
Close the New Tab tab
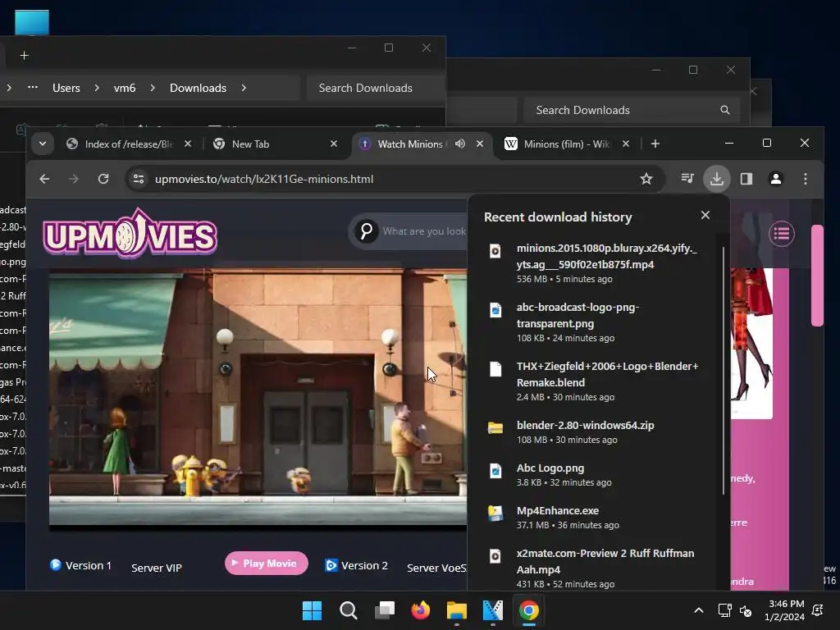pyautogui.click(x=334, y=144)
